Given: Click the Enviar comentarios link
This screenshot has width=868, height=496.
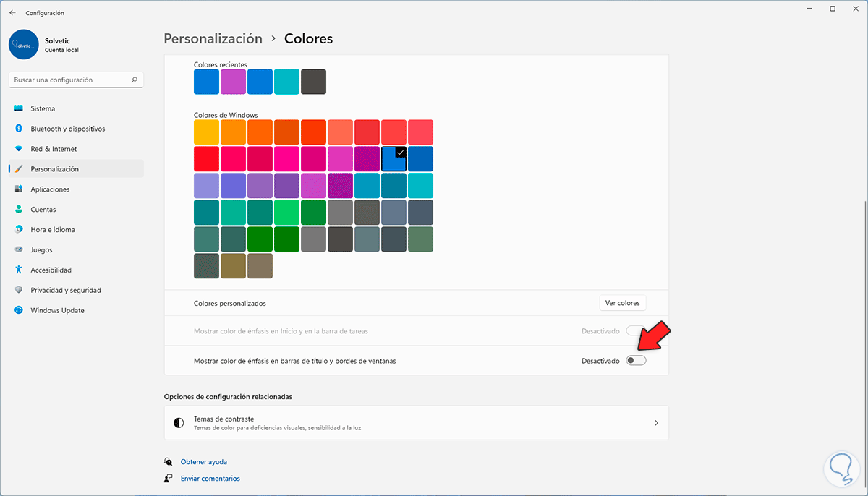Looking at the screenshot, I should point(210,478).
